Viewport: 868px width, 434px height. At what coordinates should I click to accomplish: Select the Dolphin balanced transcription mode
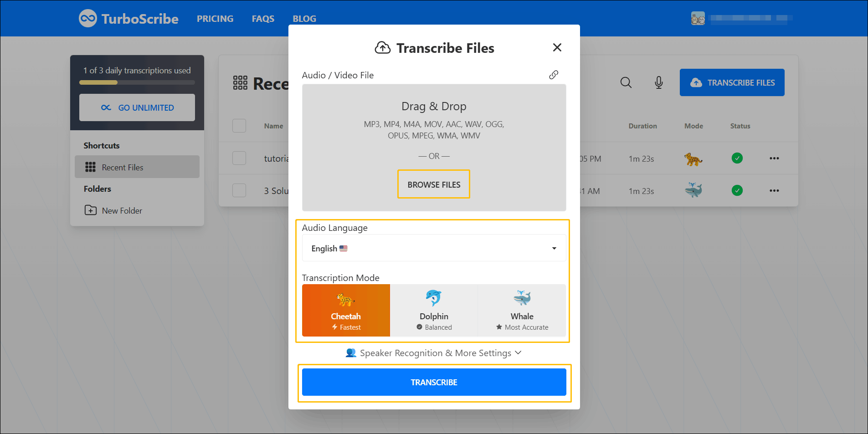point(434,310)
